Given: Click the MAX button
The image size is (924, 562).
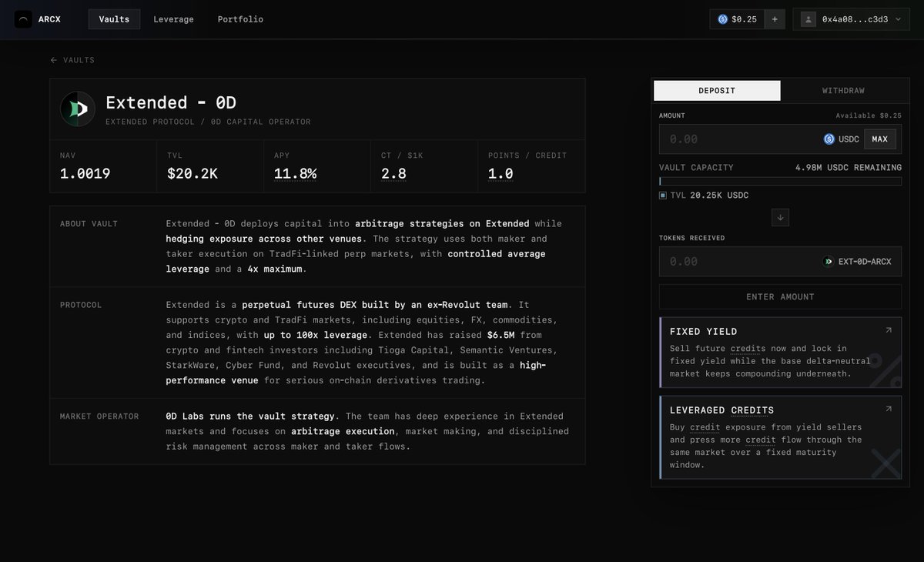Looking at the screenshot, I should [x=879, y=139].
